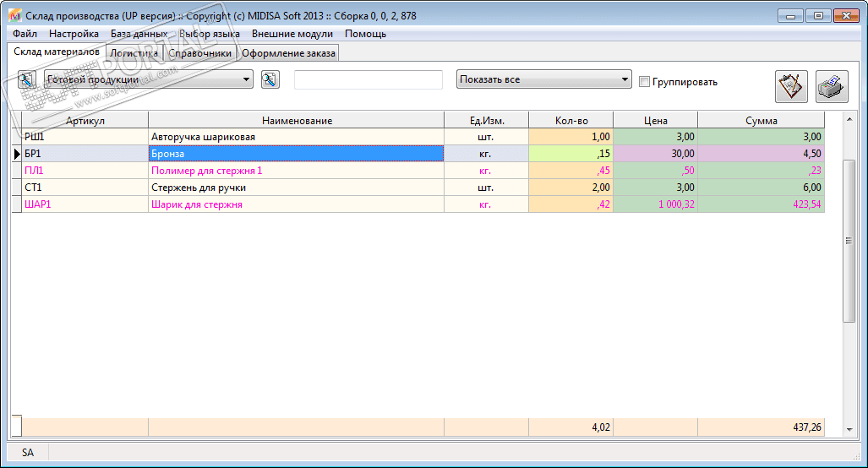Open the Помощь menu
The height and width of the screenshot is (468, 868).
tap(365, 34)
